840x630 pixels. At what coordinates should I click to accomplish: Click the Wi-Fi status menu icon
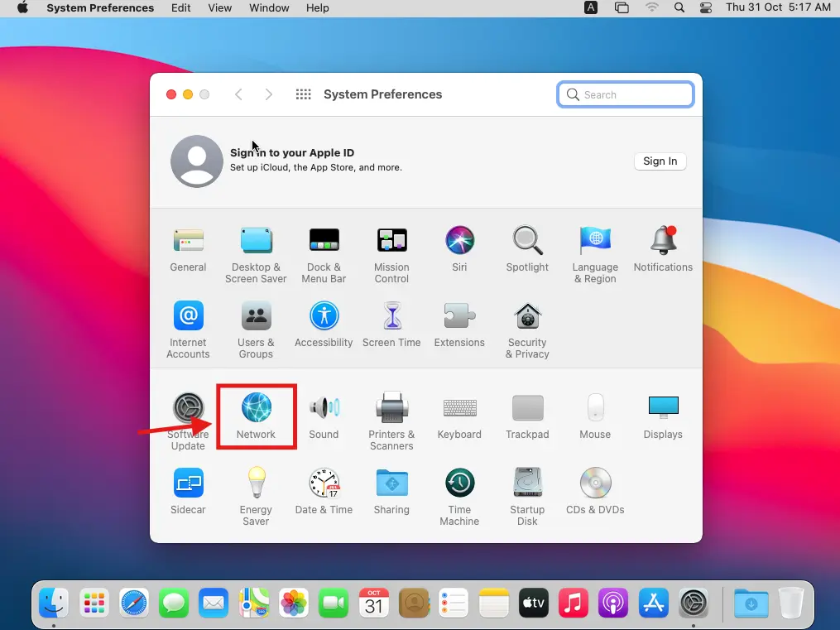click(x=651, y=7)
